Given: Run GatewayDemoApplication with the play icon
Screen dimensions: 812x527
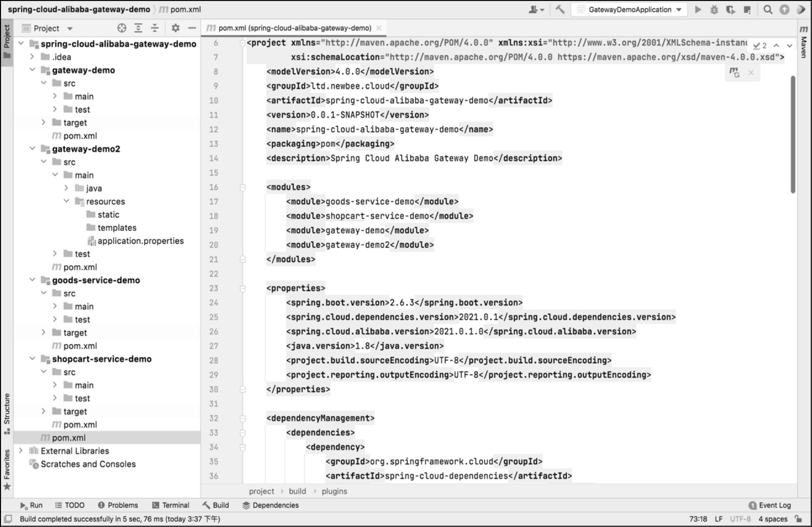Looking at the screenshot, I should (698, 9).
